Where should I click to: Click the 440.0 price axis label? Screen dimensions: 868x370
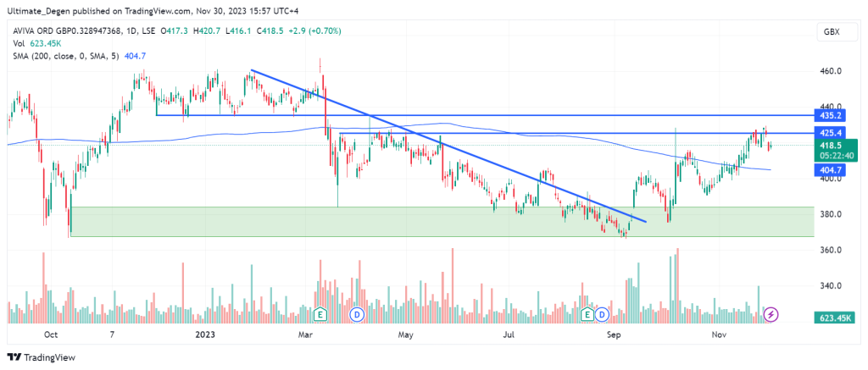[x=832, y=106]
